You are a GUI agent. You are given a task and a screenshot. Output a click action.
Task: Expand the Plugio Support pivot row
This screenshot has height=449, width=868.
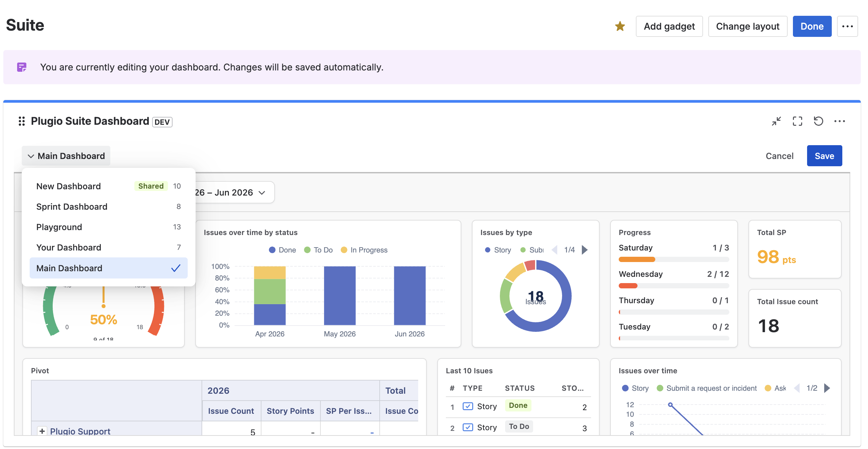(x=42, y=431)
